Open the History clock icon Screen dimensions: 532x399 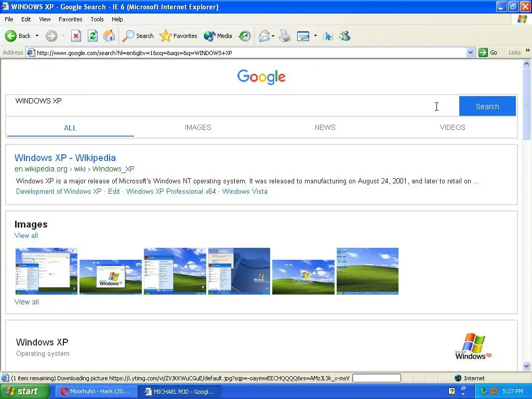(244, 36)
